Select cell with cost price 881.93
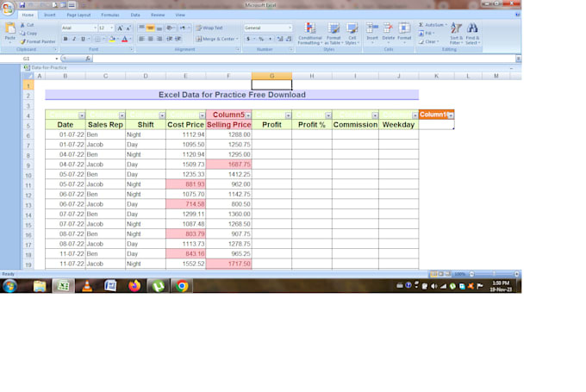This screenshot has height=392, width=586. [186, 184]
